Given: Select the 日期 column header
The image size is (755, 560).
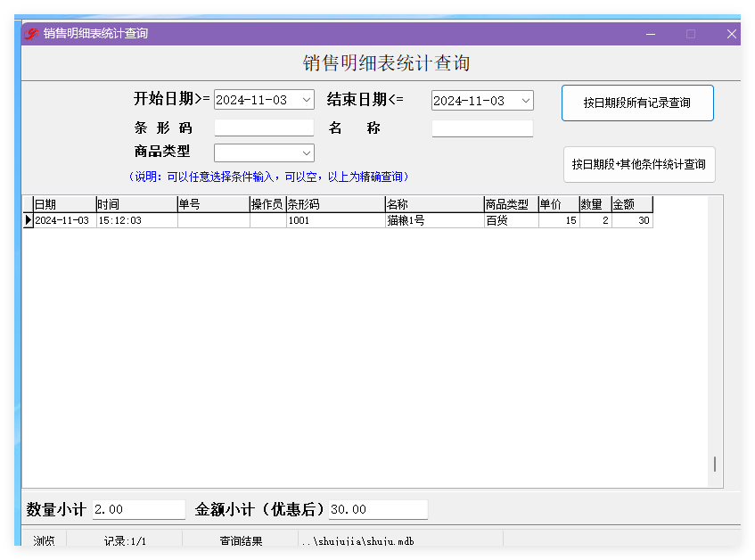Looking at the screenshot, I should tap(64, 204).
